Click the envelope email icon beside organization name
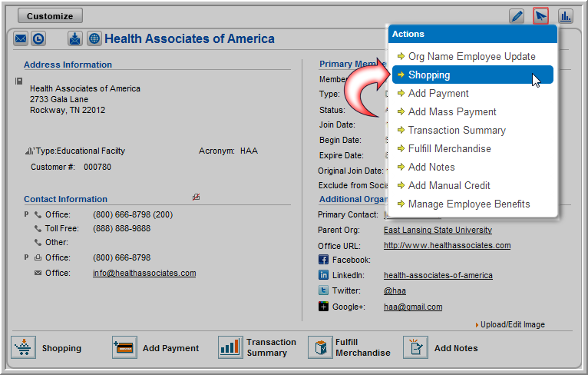 point(21,38)
